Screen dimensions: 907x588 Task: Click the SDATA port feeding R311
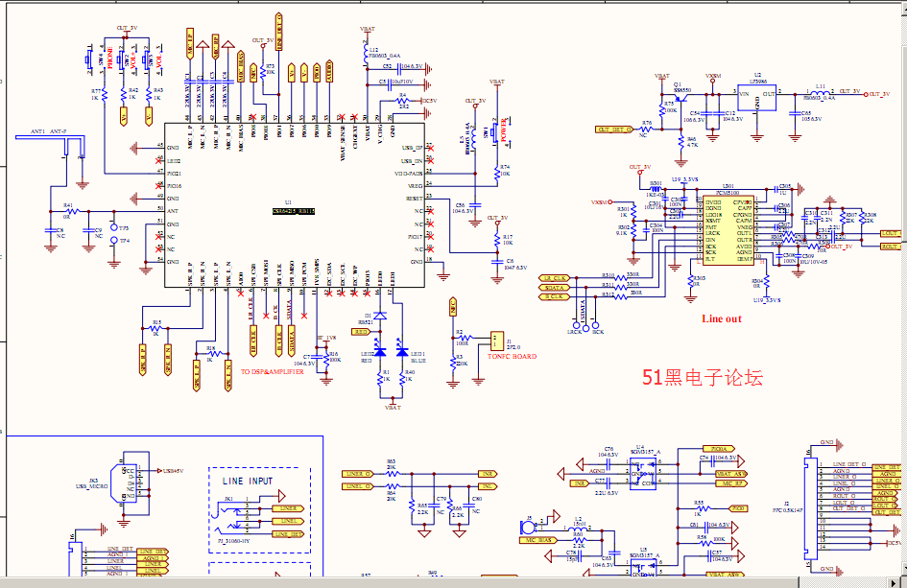[554, 288]
